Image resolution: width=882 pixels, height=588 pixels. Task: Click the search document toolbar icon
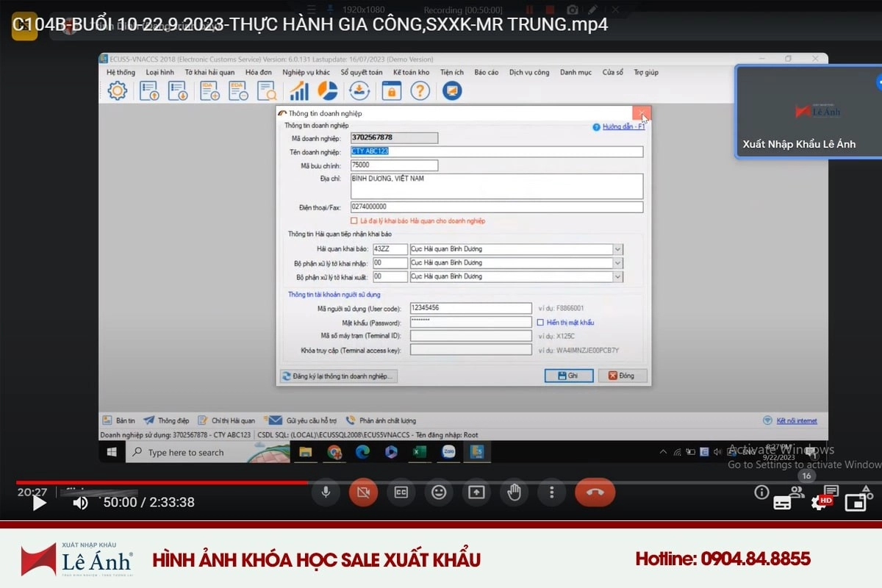(x=266, y=90)
